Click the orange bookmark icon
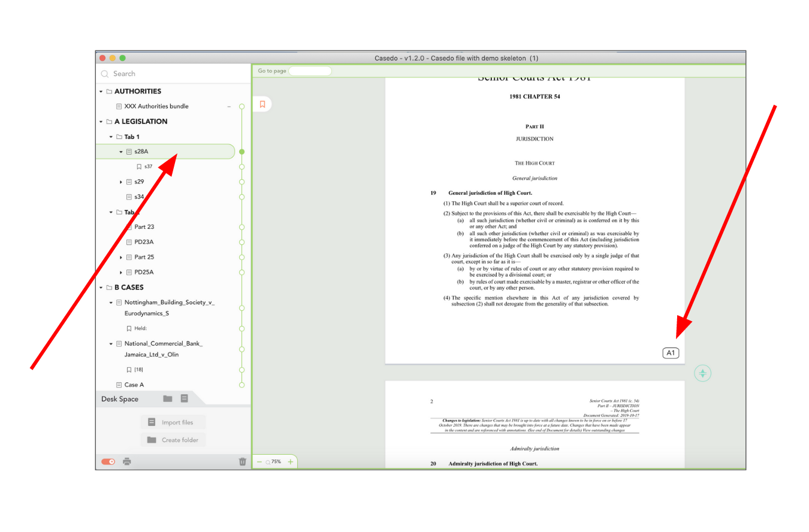This screenshot has height=532, width=809. click(262, 104)
